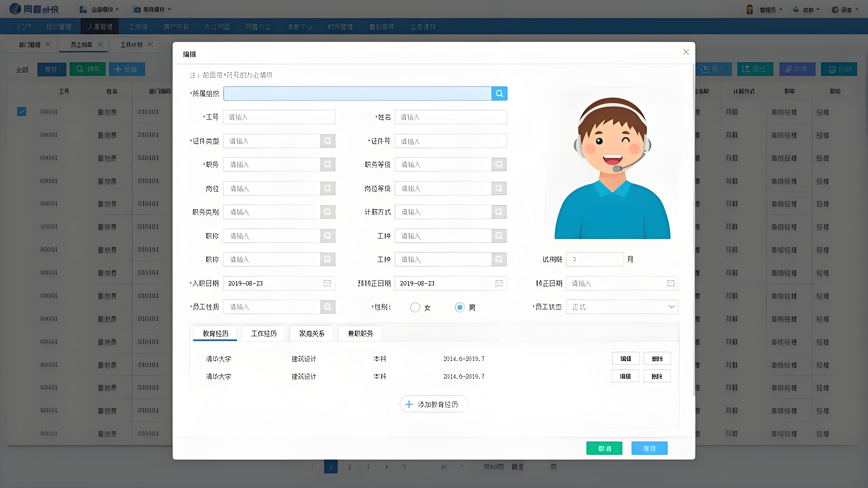Switch to the 家庭关系 tab

pyautogui.click(x=312, y=333)
